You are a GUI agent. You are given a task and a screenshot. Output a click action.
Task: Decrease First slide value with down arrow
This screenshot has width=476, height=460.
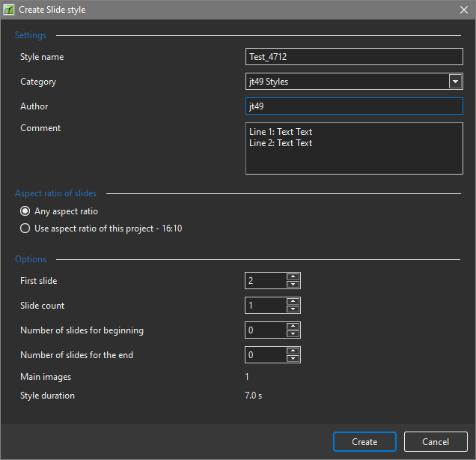coord(293,285)
